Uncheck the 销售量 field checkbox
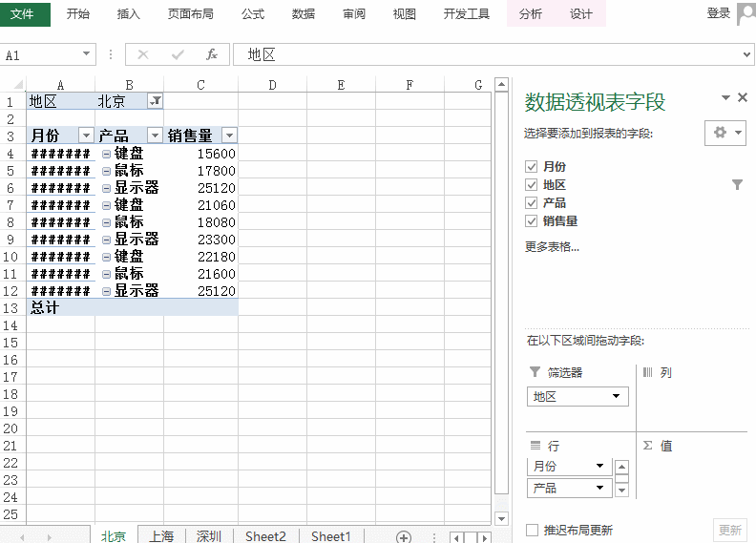This screenshot has width=756, height=543. (532, 221)
